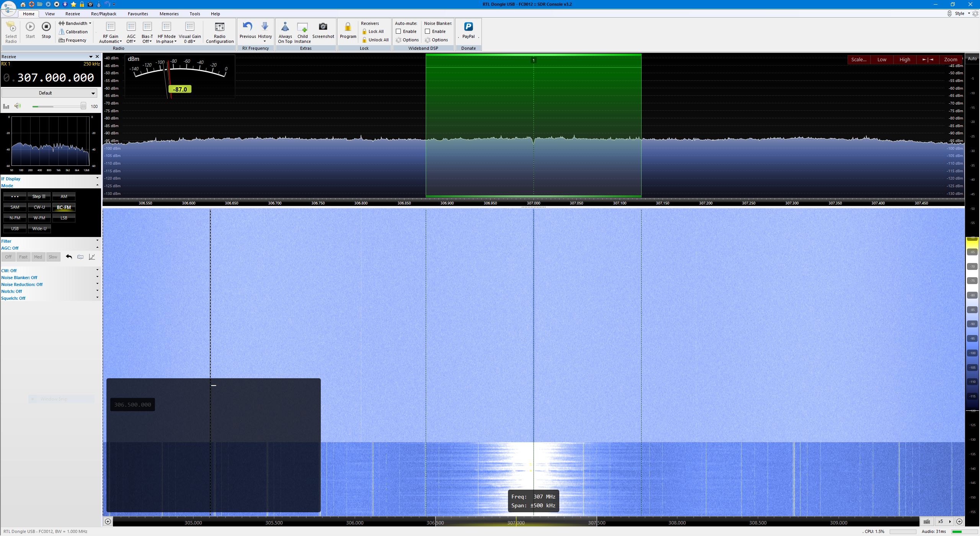Enable the Noise Blanker checkbox
This screenshot has height=536, width=980.
pos(428,31)
